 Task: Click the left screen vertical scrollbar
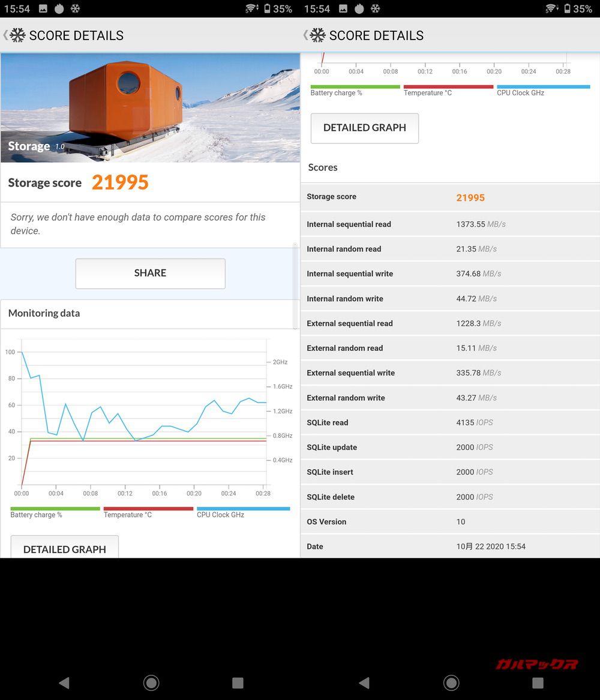click(x=295, y=286)
